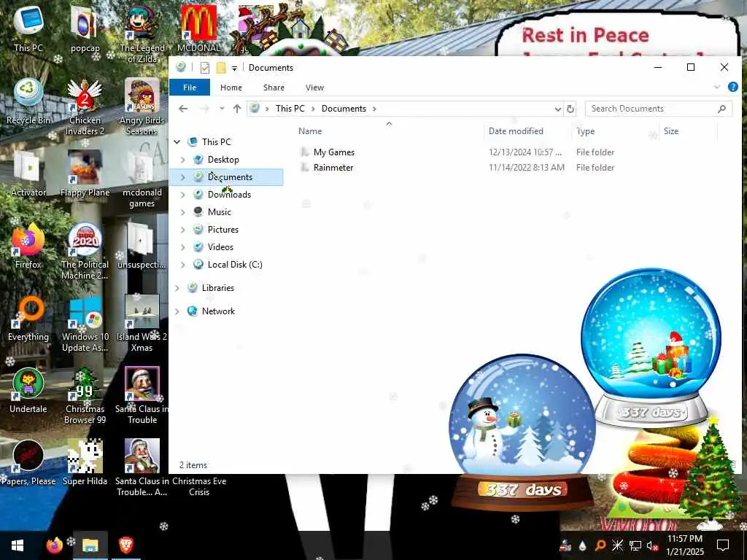747x560 pixels.
Task: Sort by the Type column header
Action: pyautogui.click(x=586, y=131)
